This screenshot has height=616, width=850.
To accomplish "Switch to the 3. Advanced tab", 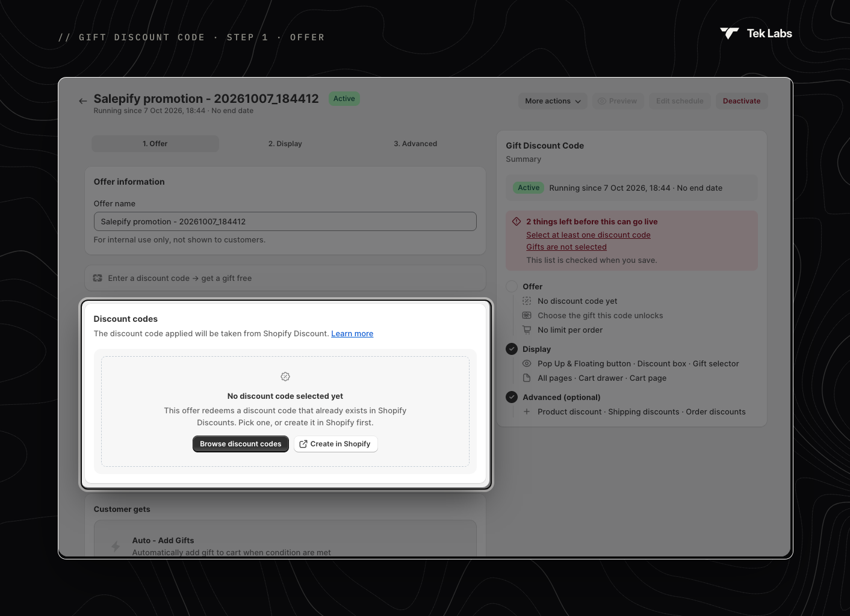I will (x=415, y=144).
